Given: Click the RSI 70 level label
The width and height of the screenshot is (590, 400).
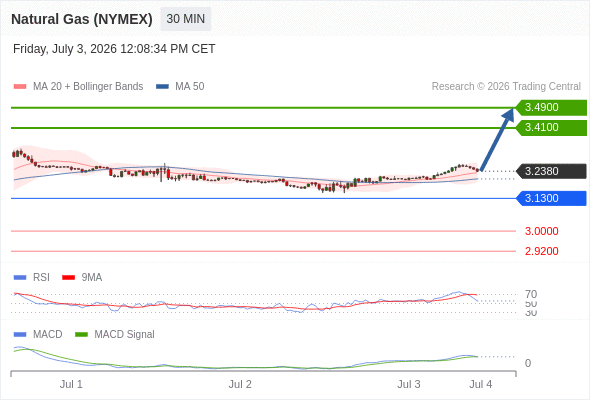Looking at the screenshot, I should click(531, 294).
